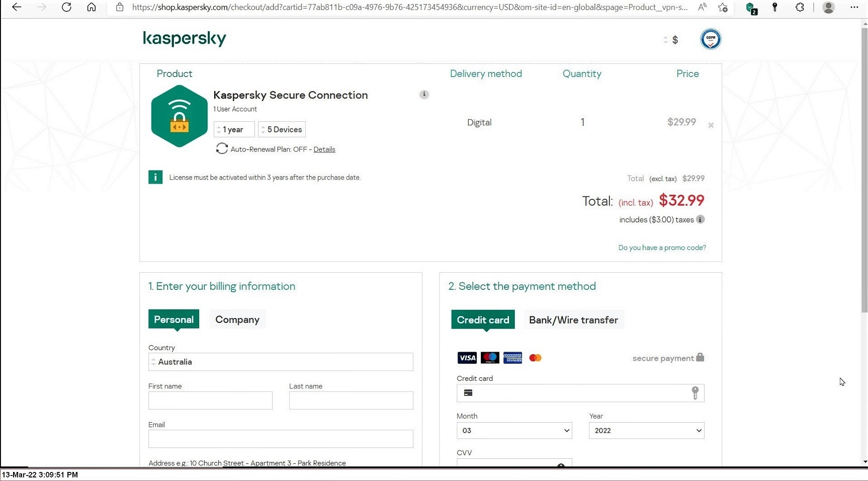
Task: Reload the page with the refresh icon
Action: point(66,7)
